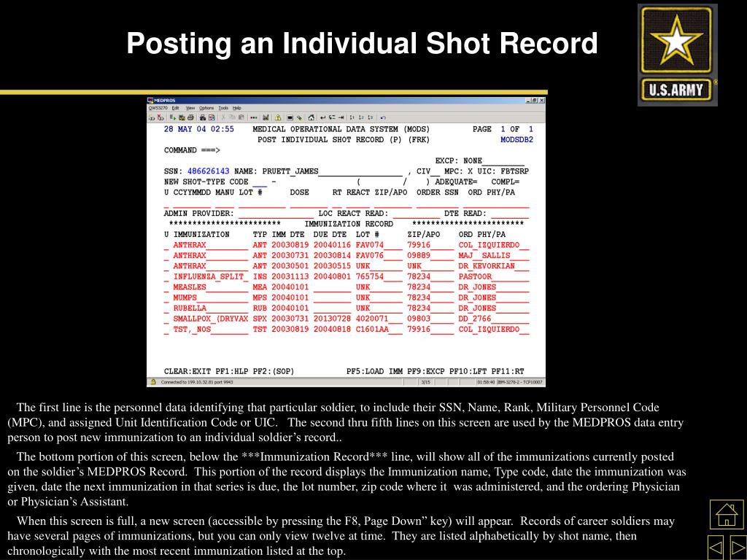The height and width of the screenshot is (560, 747).
Task: Go to the previous slide arrow
Action: pos(716,548)
